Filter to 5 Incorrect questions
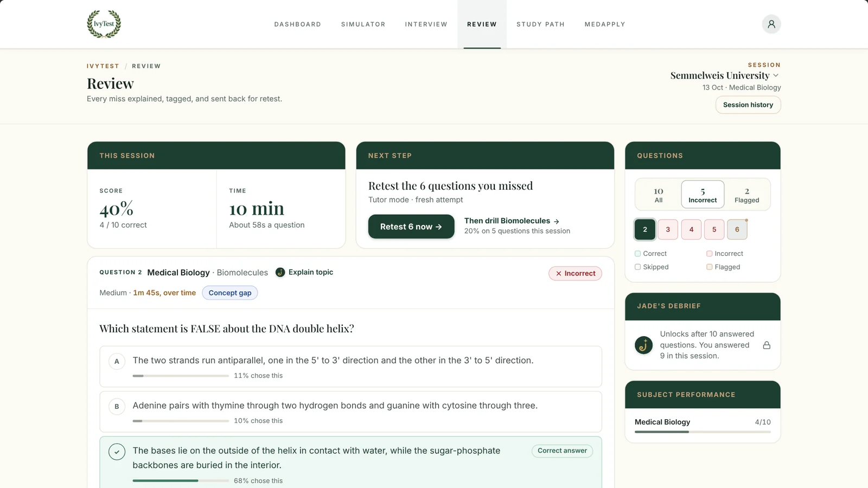868x488 pixels. 703,195
